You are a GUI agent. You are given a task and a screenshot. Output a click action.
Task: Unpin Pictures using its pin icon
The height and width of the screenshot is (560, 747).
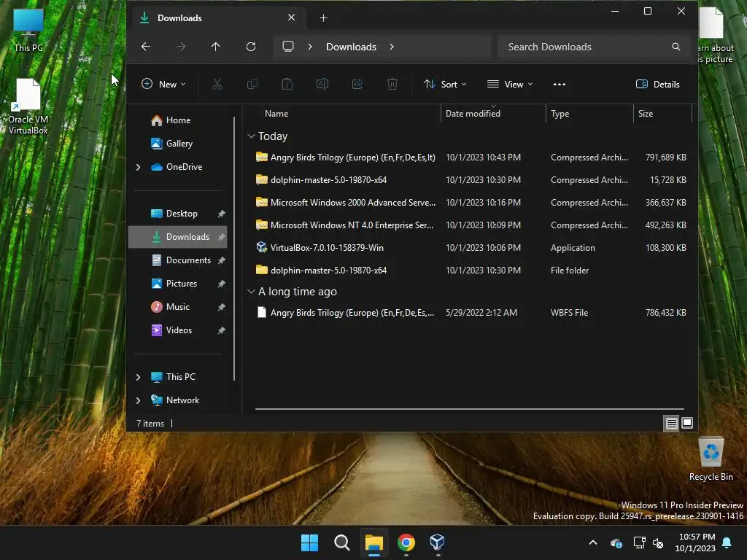(222, 284)
